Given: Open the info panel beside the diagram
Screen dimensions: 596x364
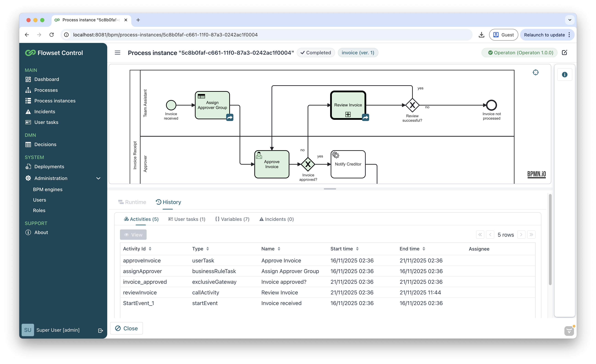Looking at the screenshot, I should [x=565, y=74].
